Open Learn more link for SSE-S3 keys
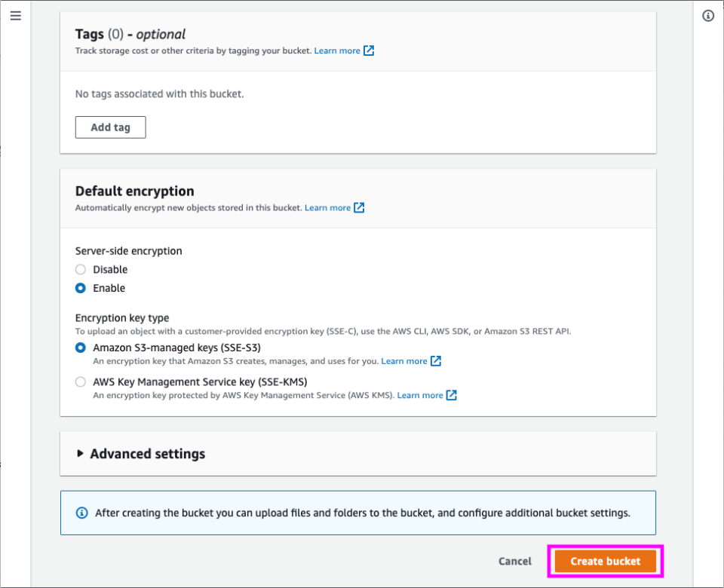The width and height of the screenshot is (724, 588). tap(404, 361)
